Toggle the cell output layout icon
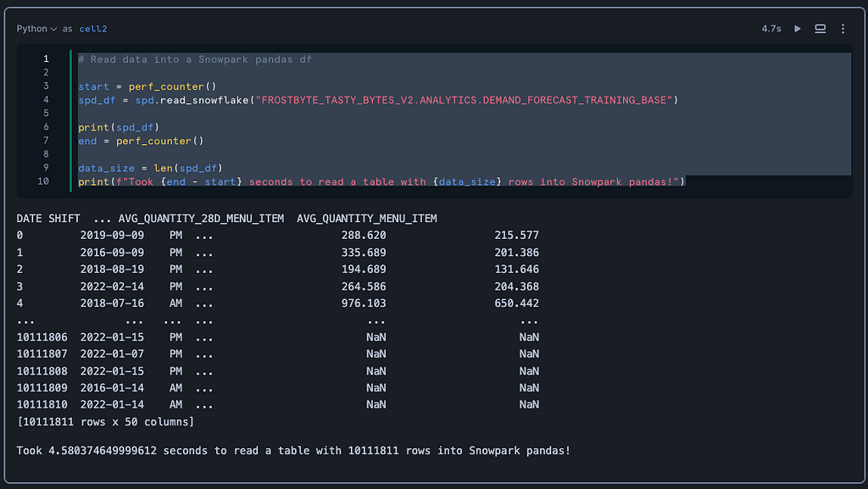The height and width of the screenshot is (489, 868). tap(820, 28)
